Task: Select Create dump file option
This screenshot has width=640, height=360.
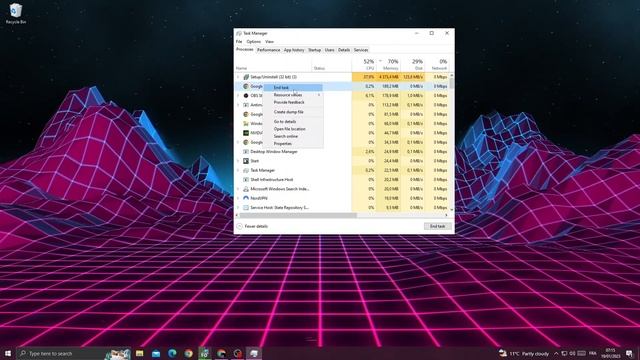Action: tap(293, 112)
